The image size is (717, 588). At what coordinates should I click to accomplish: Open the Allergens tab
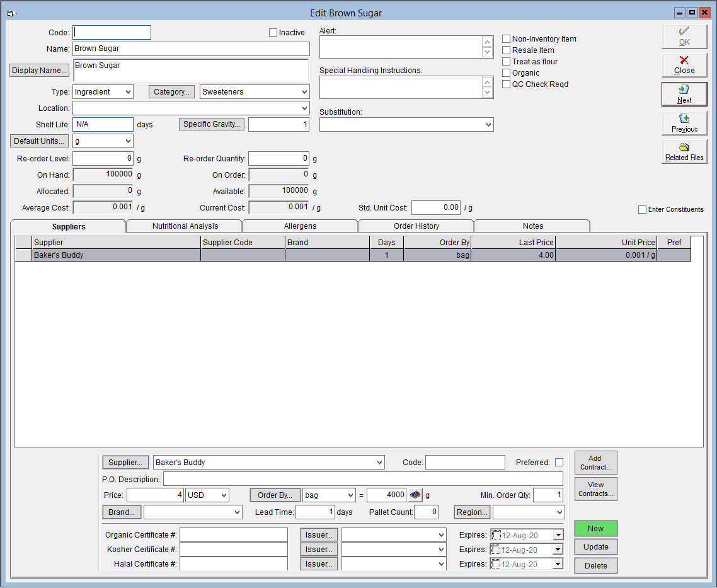pos(300,226)
